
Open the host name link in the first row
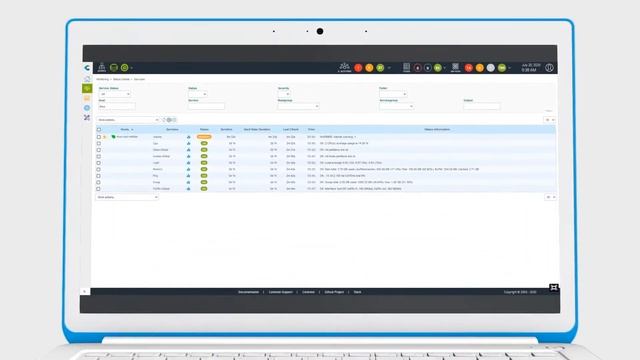click(x=127, y=137)
